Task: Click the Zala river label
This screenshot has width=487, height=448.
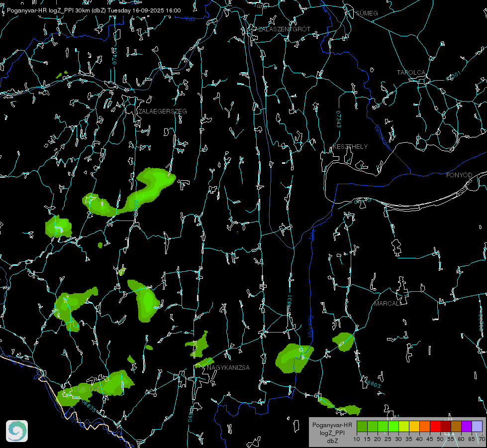Action: 312,234
